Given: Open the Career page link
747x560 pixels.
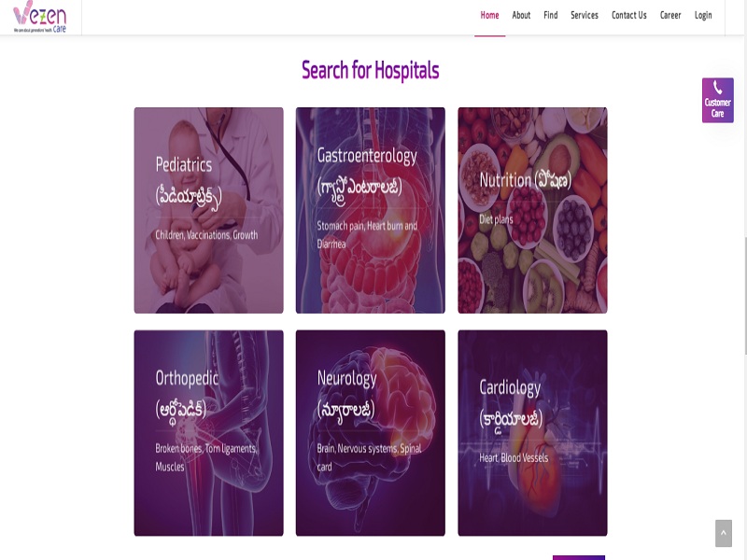Looking at the screenshot, I should [x=670, y=15].
